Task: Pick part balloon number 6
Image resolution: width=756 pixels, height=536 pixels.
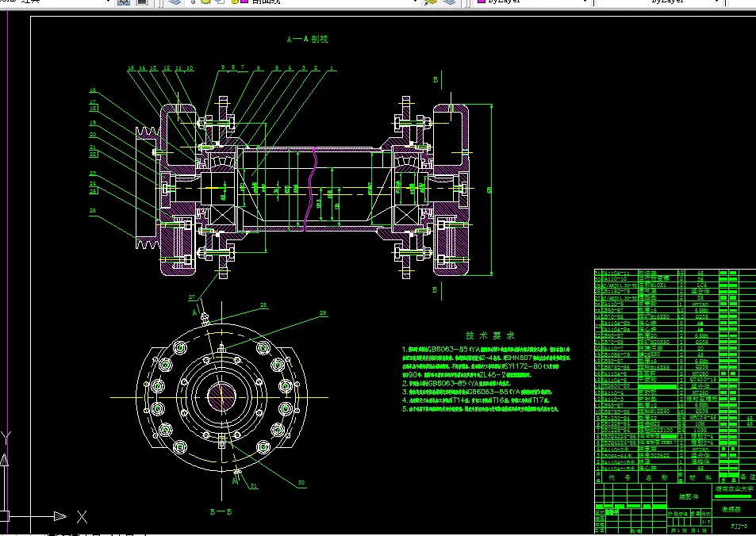Action: [259, 68]
